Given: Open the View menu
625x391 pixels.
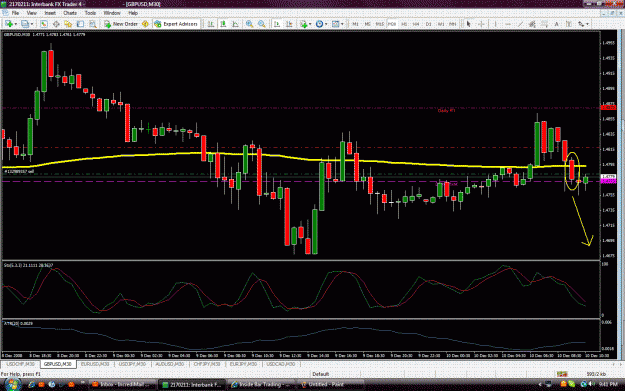Looking at the screenshot, I should tap(31, 13).
